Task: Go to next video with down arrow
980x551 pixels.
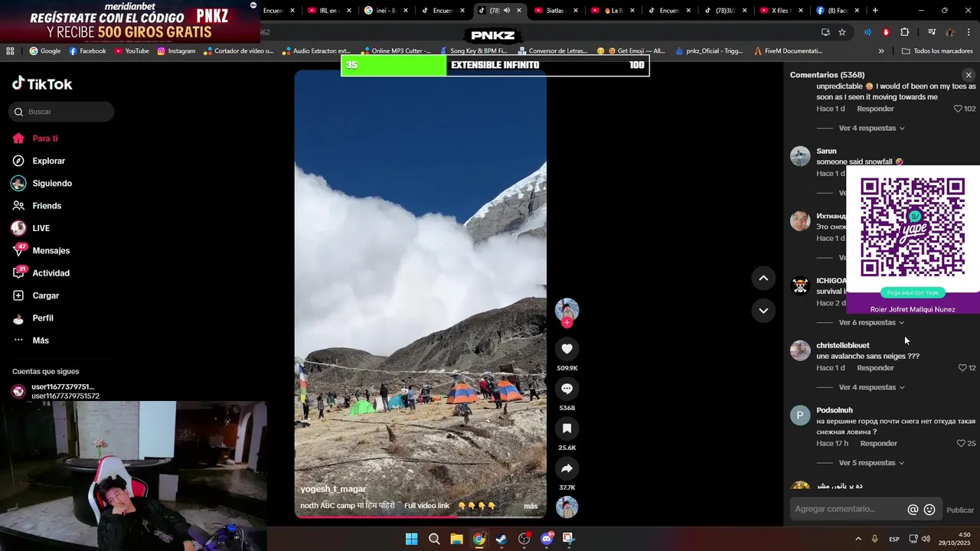Action: pos(763,311)
